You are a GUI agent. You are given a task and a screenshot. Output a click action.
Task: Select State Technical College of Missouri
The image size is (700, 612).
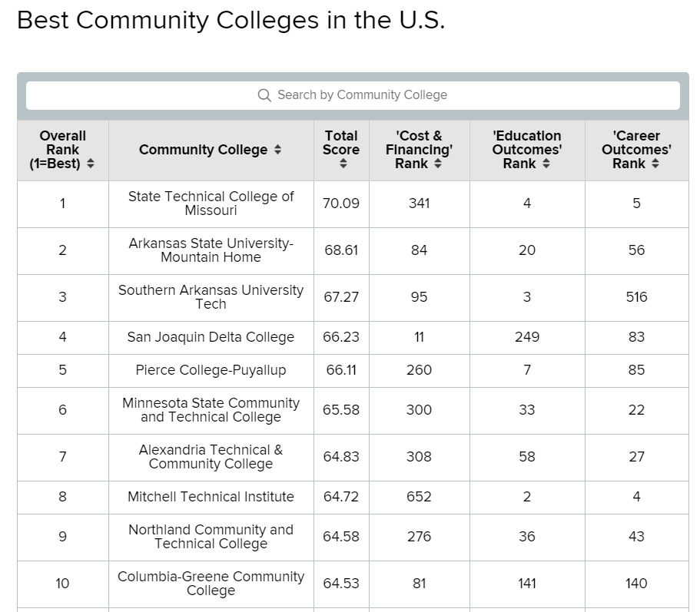pyautogui.click(x=211, y=203)
